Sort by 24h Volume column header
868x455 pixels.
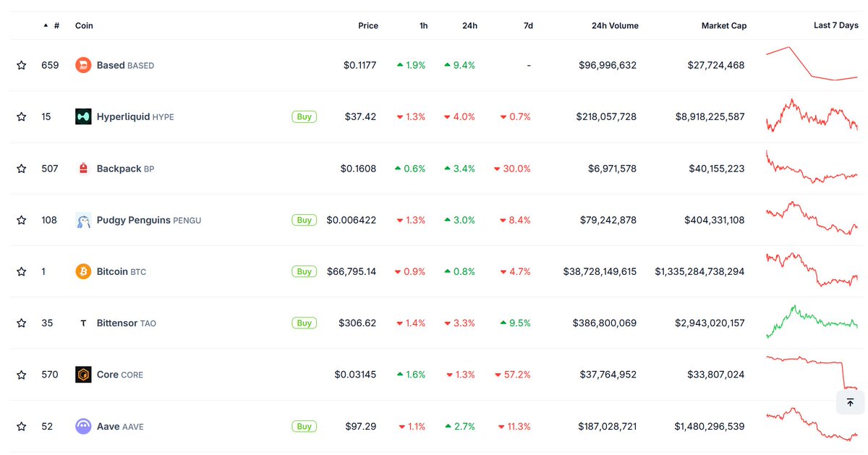pos(615,25)
